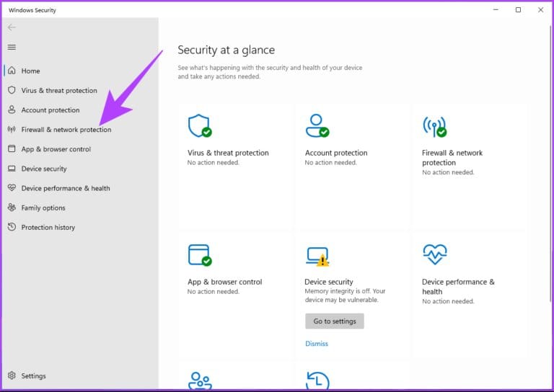This screenshot has height=392, width=554.
Task: Select App & browser control in sidebar
Action: pos(56,149)
